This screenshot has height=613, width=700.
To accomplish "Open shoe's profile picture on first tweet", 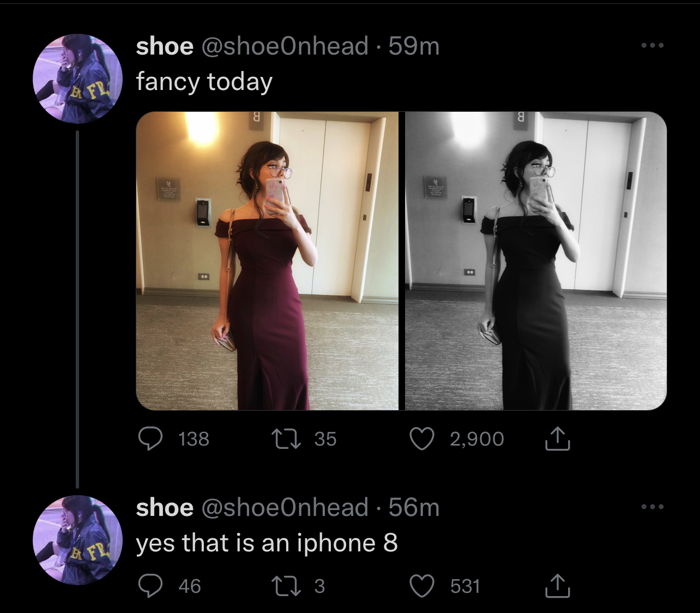I will click(x=78, y=79).
